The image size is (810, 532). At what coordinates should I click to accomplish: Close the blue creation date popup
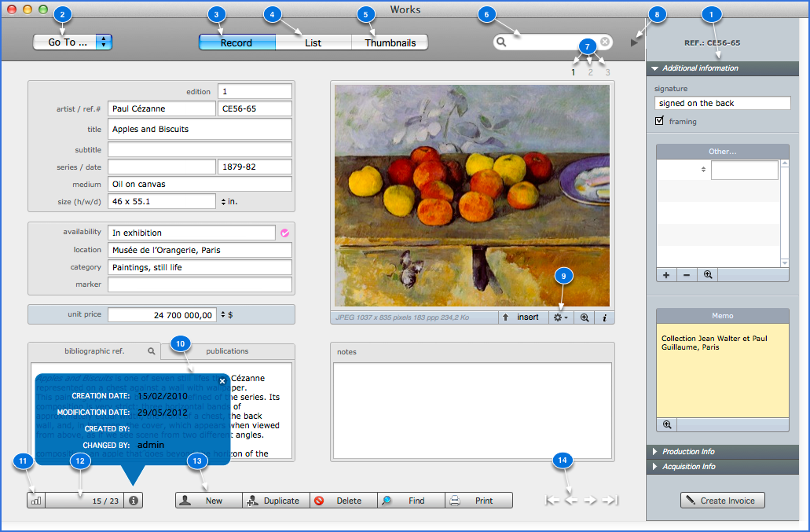[222, 381]
